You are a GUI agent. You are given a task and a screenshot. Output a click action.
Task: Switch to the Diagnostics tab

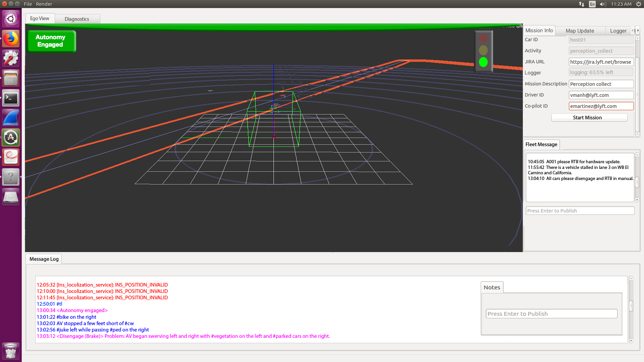pos(77,19)
